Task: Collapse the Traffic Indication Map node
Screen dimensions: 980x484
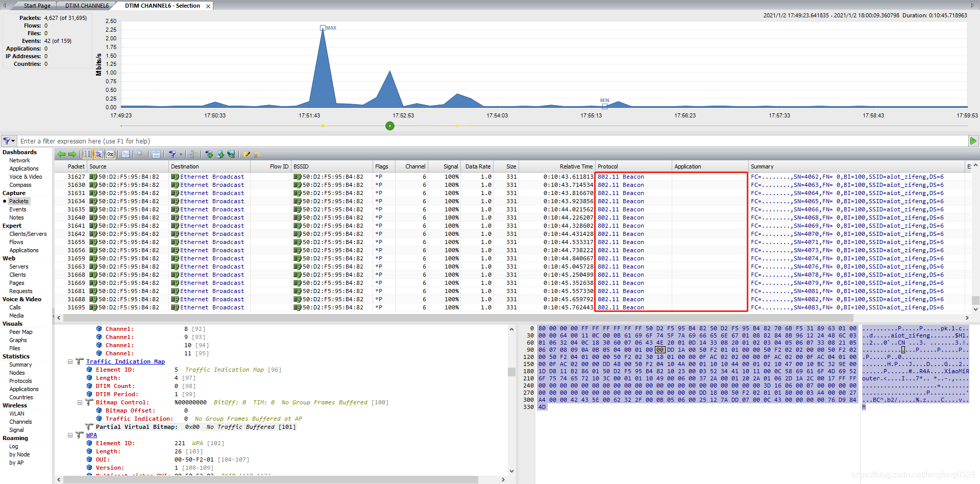Action: pos(70,361)
